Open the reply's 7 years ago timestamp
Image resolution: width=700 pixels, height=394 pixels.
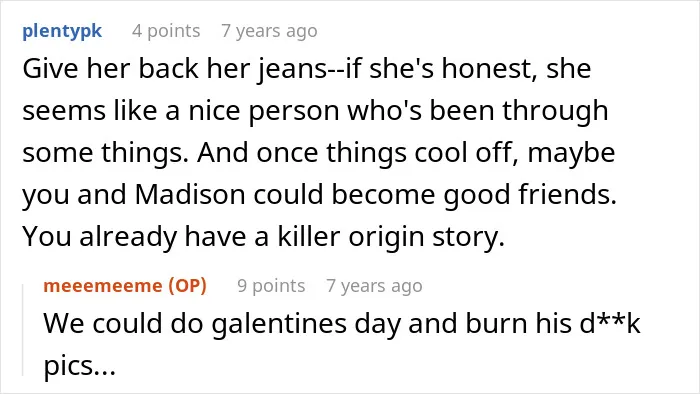(374, 286)
